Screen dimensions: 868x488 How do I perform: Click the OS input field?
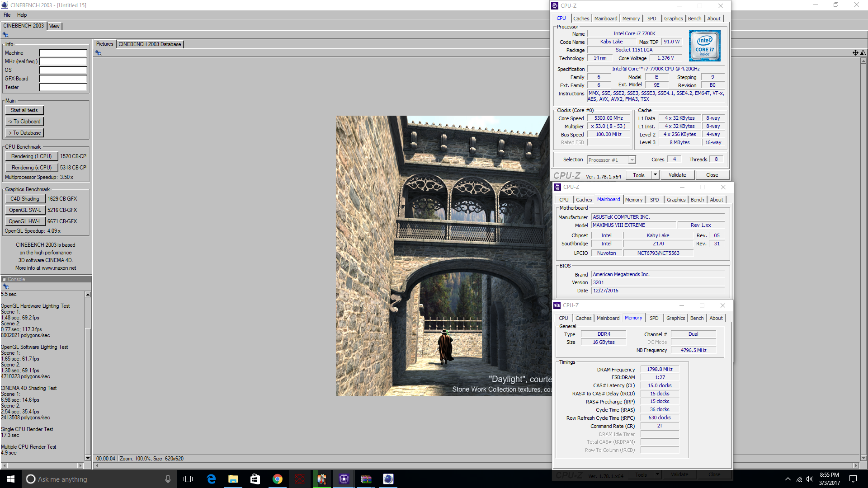pyautogui.click(x=63, y=70)
